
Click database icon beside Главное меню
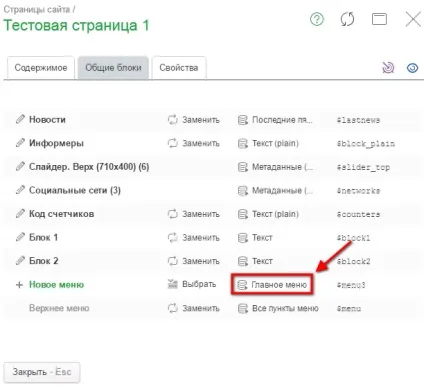pyautogui.click(x=242, y=285)
